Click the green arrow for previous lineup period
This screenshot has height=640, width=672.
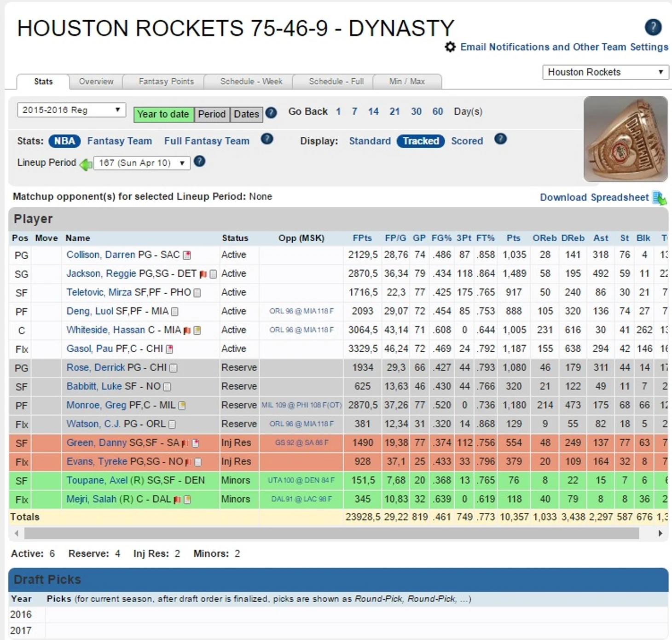pos(86,164)
